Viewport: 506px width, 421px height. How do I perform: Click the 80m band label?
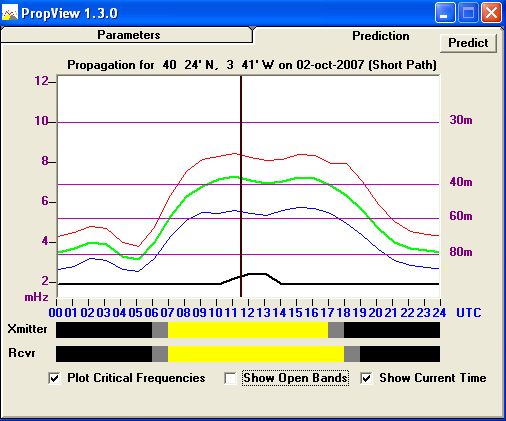coord(461,252)
